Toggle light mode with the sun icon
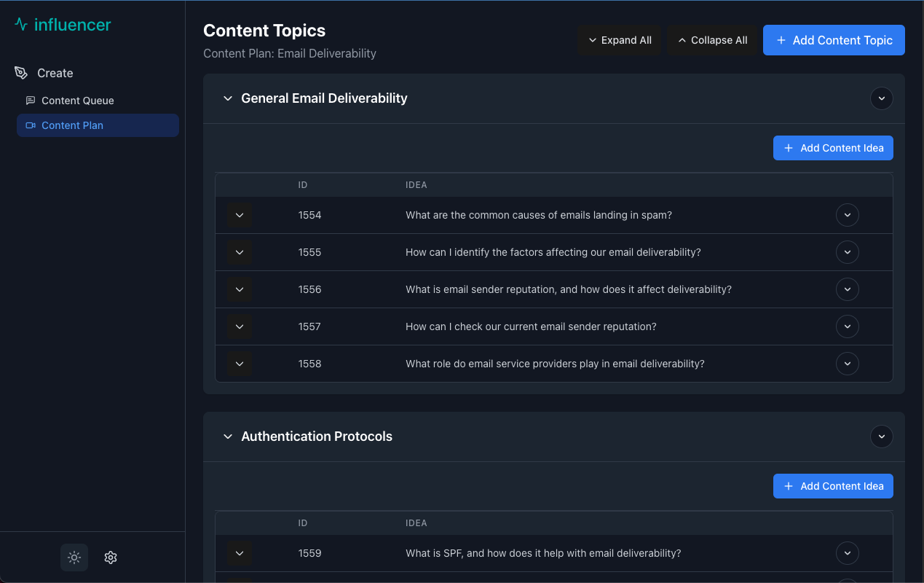Screen dimensions: 924x583 pyautogui.click(x=74, y=557)
